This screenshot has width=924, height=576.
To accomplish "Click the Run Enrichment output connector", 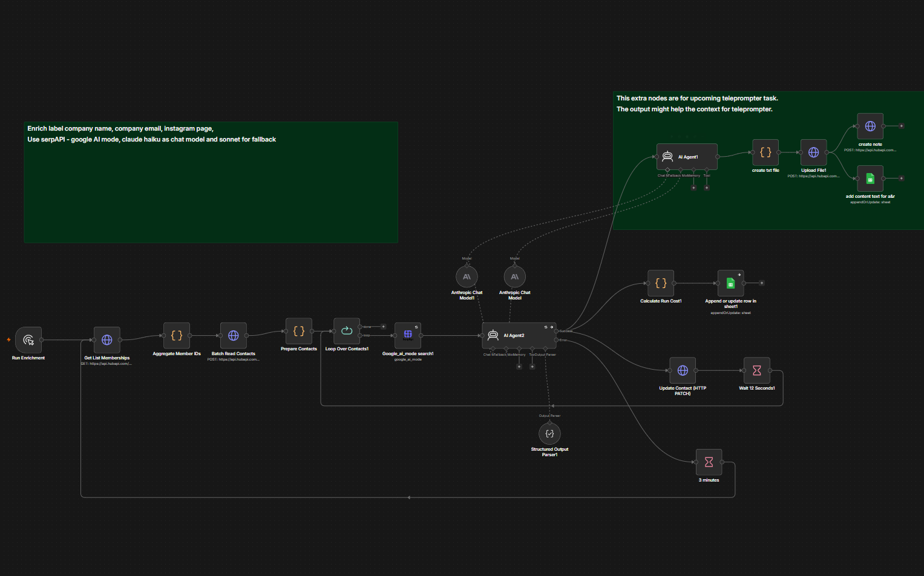I will click(42, 340).
